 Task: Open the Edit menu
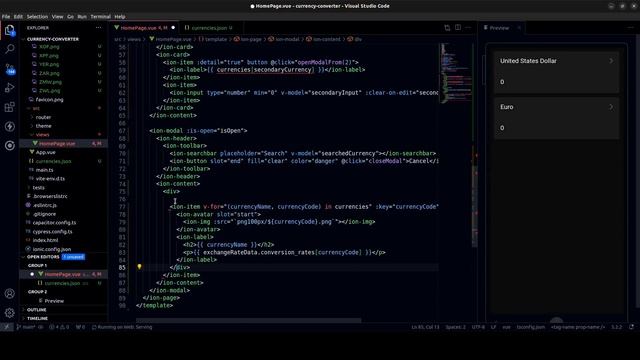click(x=18, y=17)
